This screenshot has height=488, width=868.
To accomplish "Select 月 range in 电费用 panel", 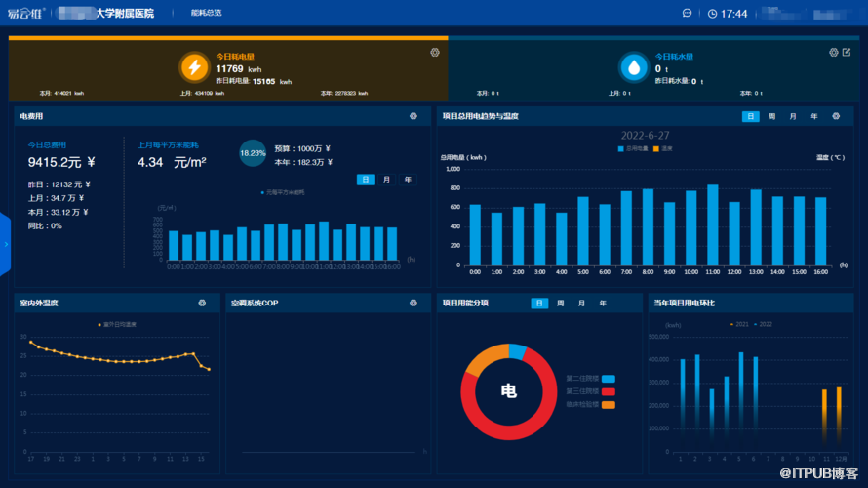I will point(386,180).
